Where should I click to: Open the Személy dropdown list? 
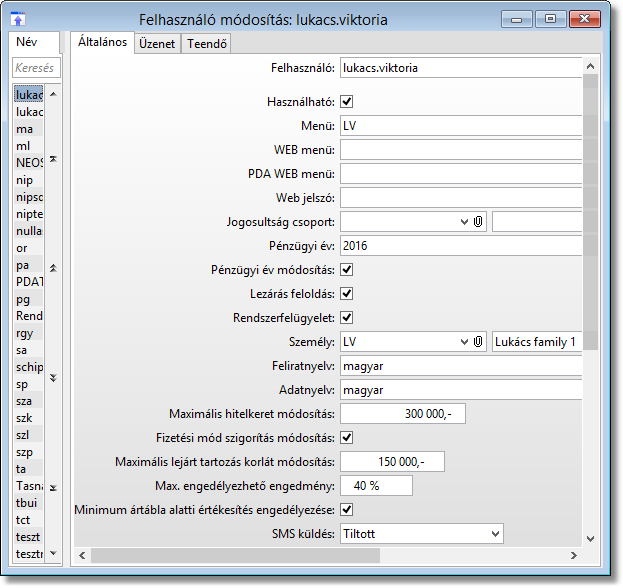click(x=464, y=342)
